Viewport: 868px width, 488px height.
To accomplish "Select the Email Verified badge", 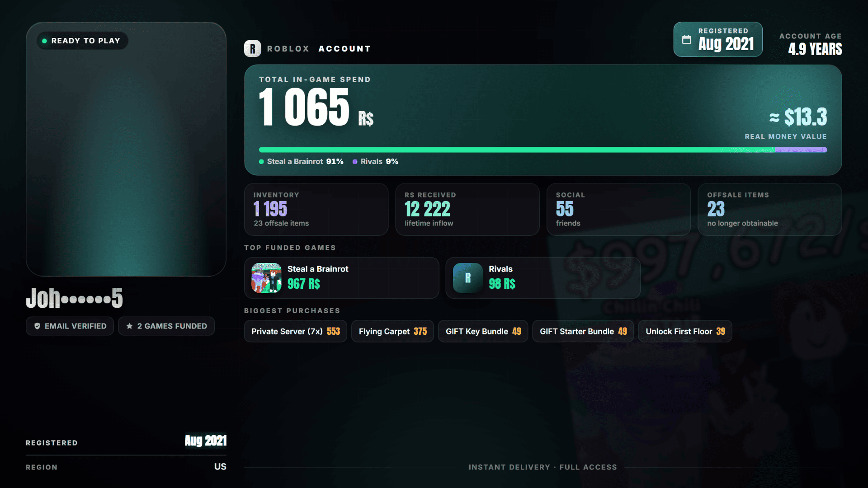I will [x=70, y=326].
